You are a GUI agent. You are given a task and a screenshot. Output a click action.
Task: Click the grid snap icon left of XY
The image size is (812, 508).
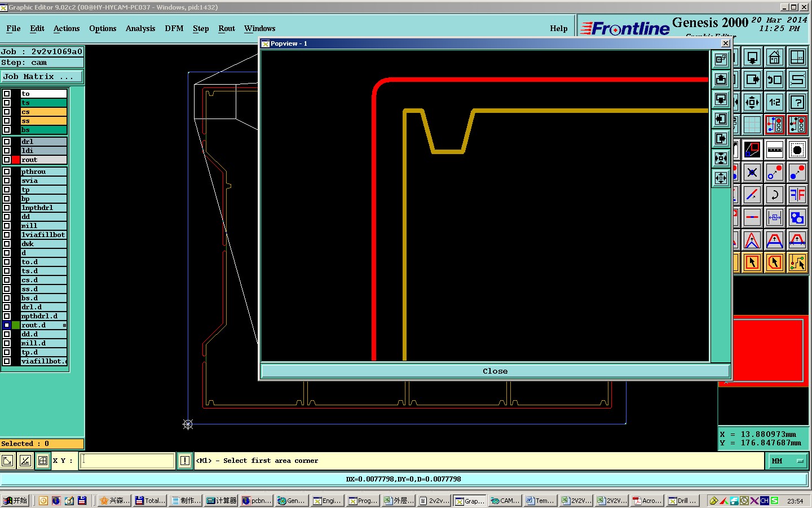coord(43,461)
